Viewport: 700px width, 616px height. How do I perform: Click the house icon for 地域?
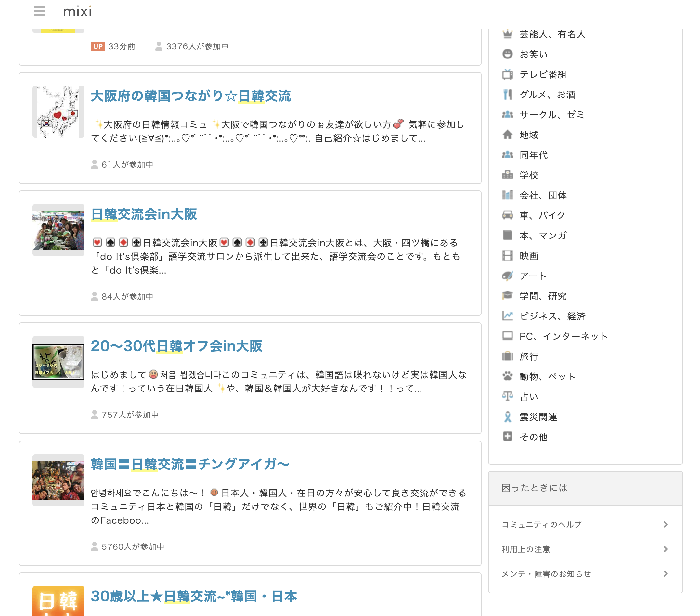coord(507,135)
